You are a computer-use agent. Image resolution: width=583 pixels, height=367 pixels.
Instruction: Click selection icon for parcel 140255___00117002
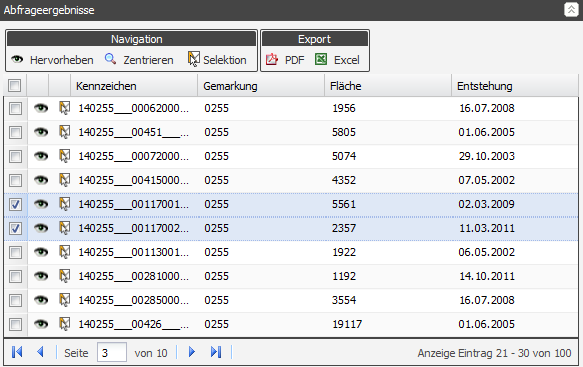pos(64,228)
